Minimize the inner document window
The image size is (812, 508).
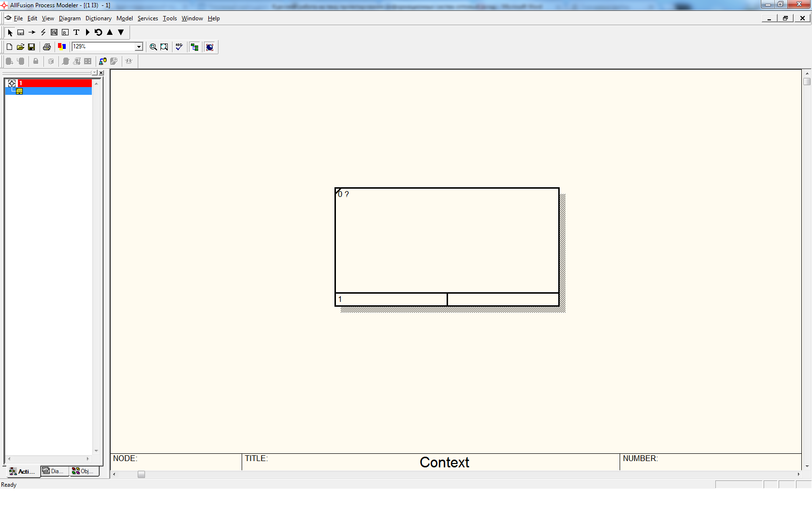click(769, 18)
